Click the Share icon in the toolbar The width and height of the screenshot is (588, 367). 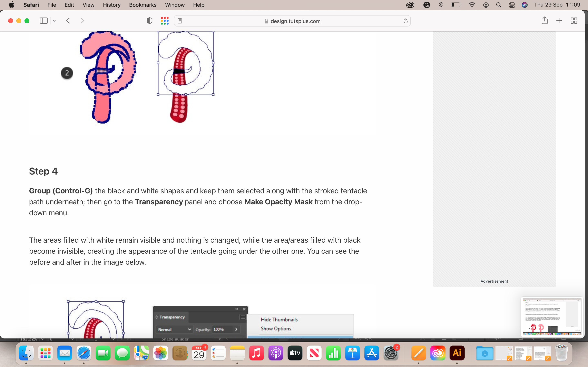[x=545, y=21]
